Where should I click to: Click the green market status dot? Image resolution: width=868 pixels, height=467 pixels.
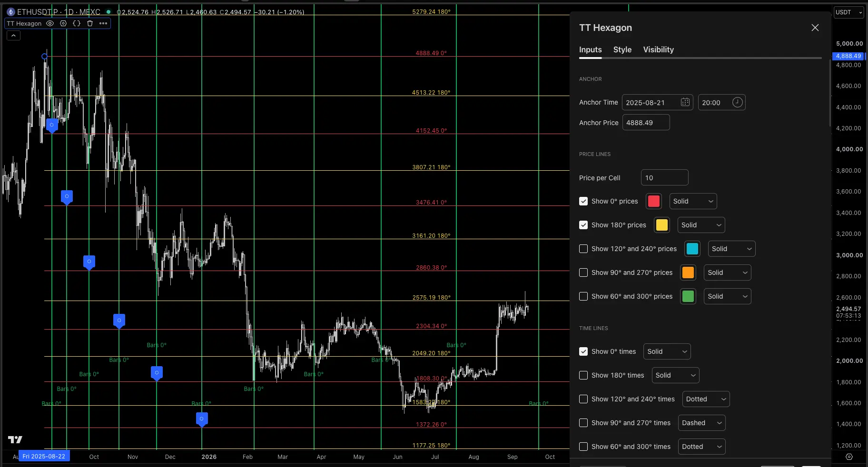click(108, 12)
